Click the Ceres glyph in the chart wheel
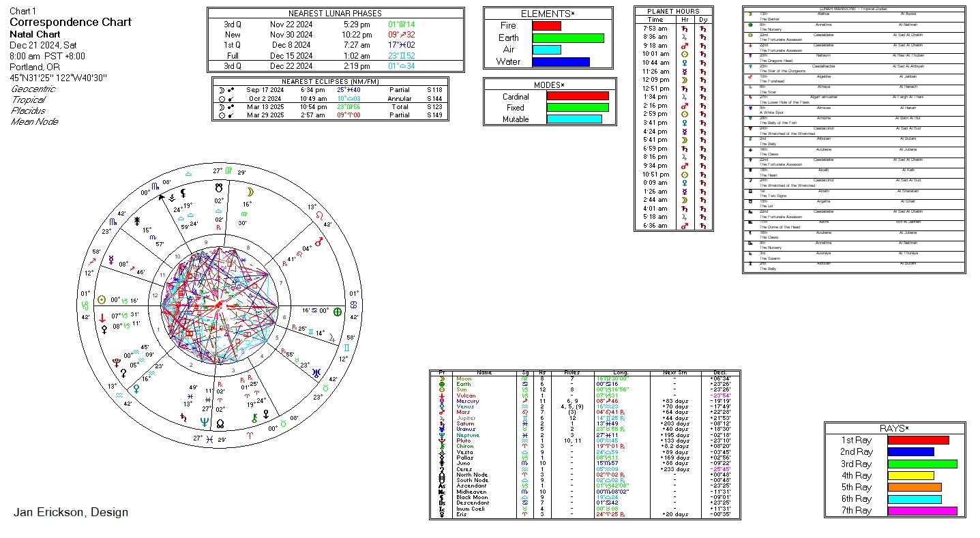Screen dimensions: 980x538 click(x=123, y=373)
